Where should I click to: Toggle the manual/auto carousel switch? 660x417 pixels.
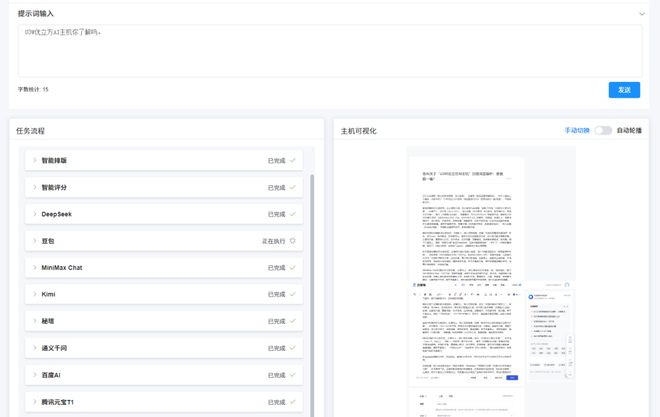(x=603, y=130)
